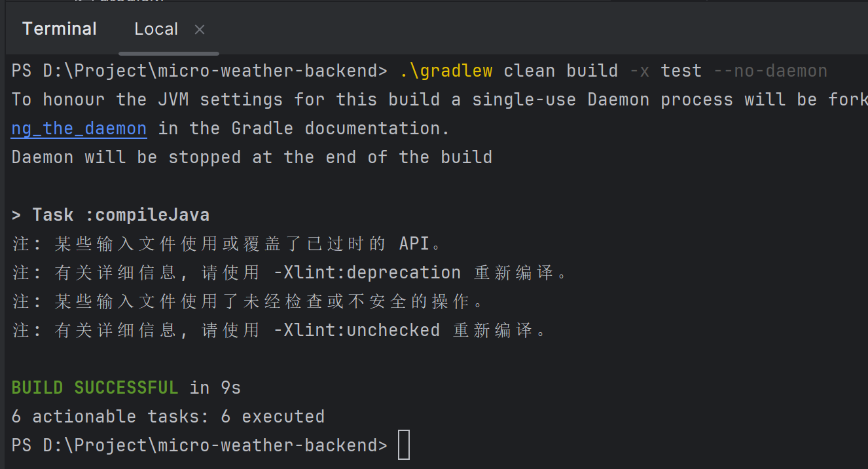Image resolution: width=868 pixels, height=469 pixels.
Task: Click the word 'build' after clean
Action: tap(592, 71)
